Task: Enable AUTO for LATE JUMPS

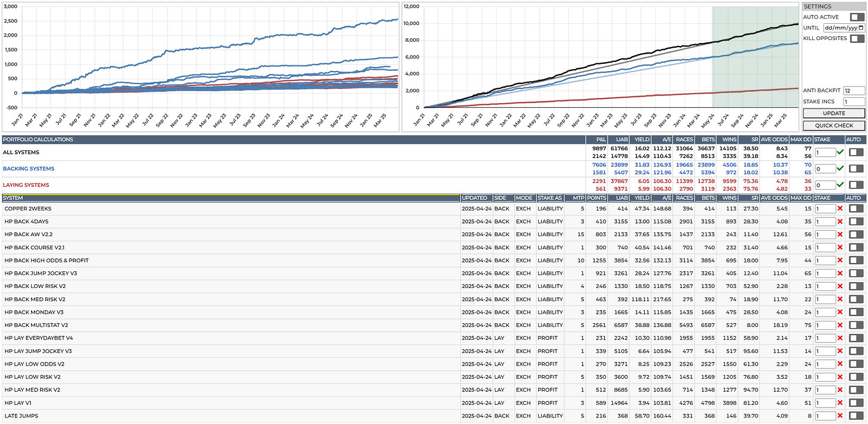Action: pos(856,416)
